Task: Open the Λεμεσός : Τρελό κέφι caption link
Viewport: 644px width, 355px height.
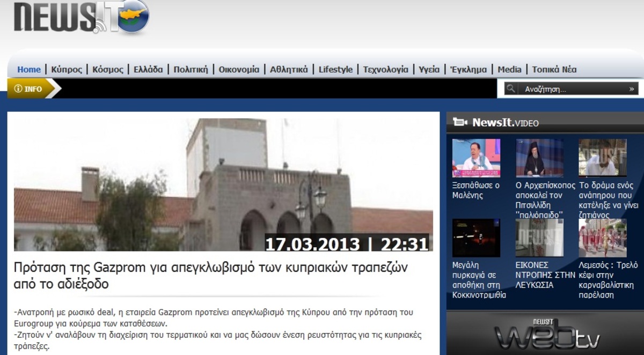Action: pos(608,280)
